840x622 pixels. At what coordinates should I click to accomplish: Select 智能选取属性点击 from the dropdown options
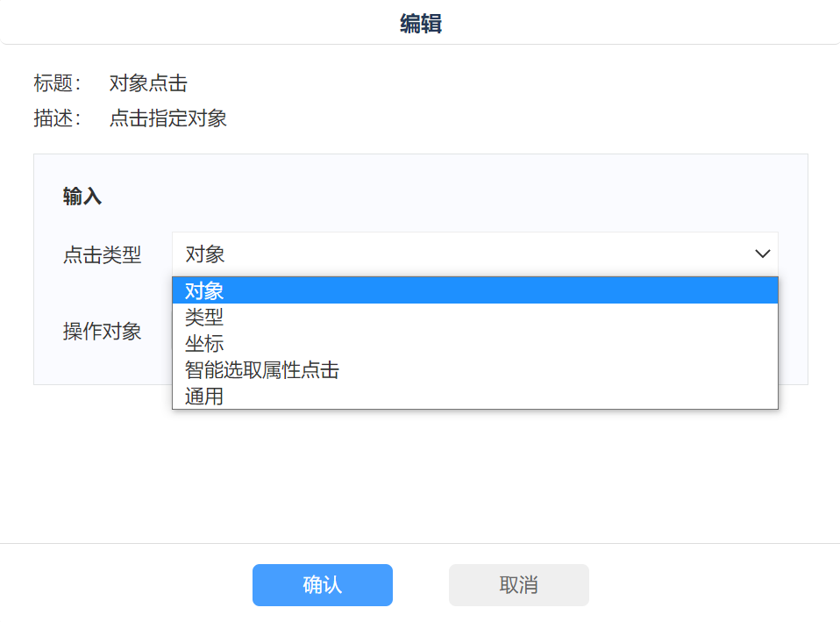(261, 370)
